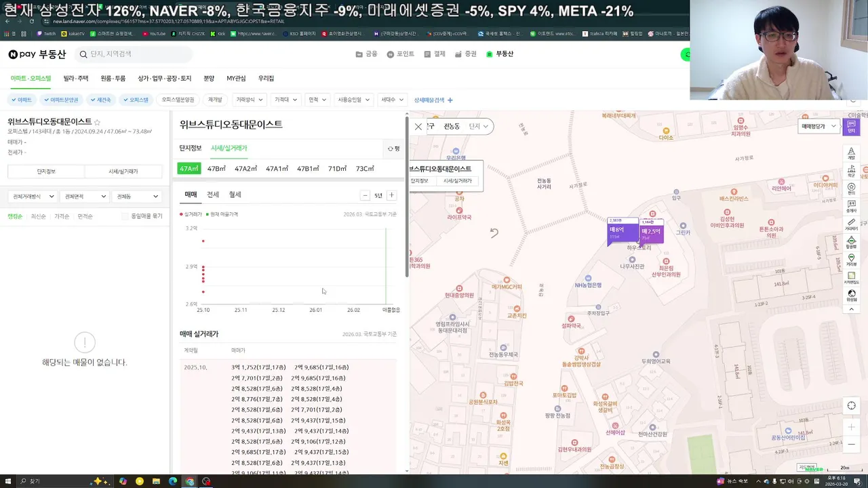Open the 우리집 menu tab
This screenshot has height=488, width=868.
pyautogui.click(x=266, y=79)
